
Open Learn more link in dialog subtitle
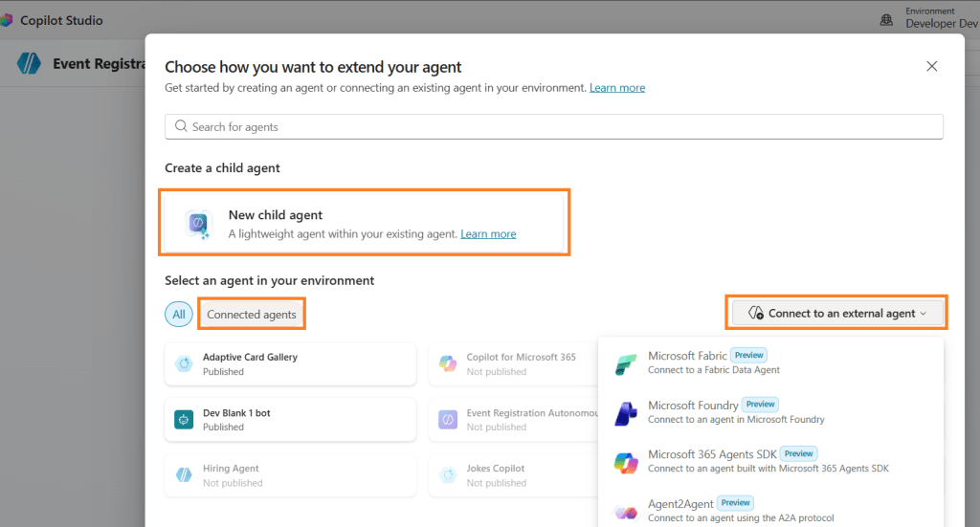[616, 88]
